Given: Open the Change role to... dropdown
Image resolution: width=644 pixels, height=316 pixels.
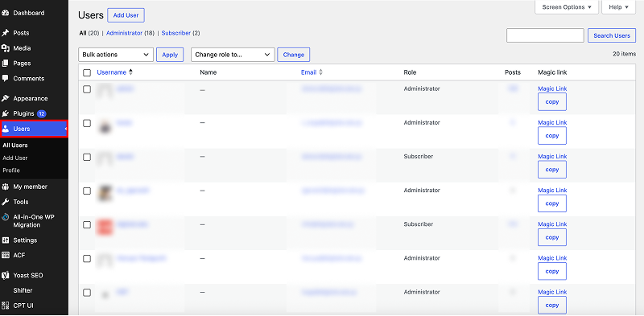Looking at the screenshot, I should click(x=233, y=55).
